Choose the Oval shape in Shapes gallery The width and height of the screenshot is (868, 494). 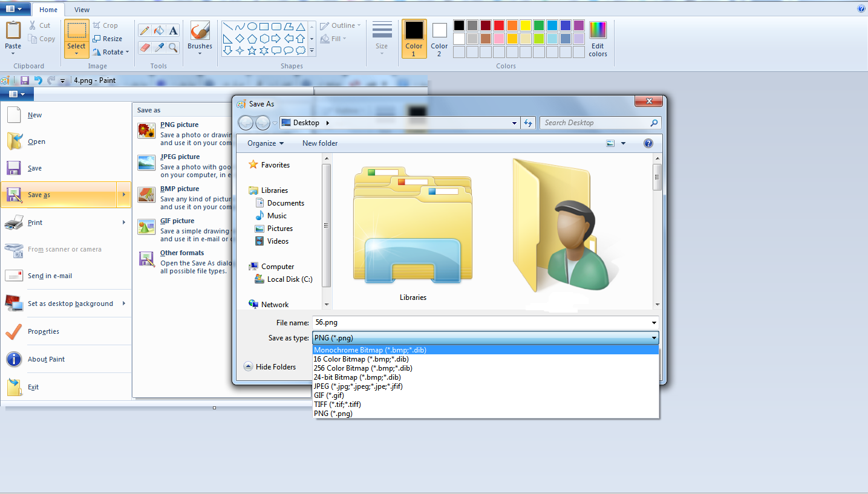click(252, 27)
